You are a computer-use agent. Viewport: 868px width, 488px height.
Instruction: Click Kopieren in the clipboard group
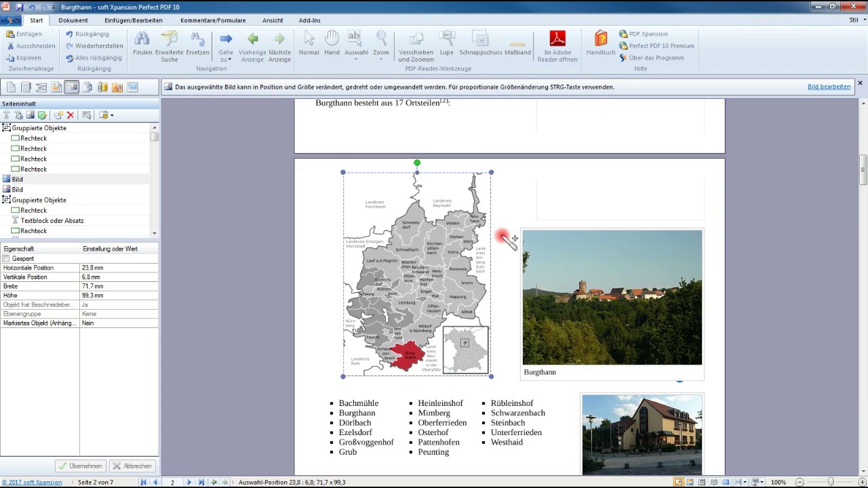tap(24, 58)
